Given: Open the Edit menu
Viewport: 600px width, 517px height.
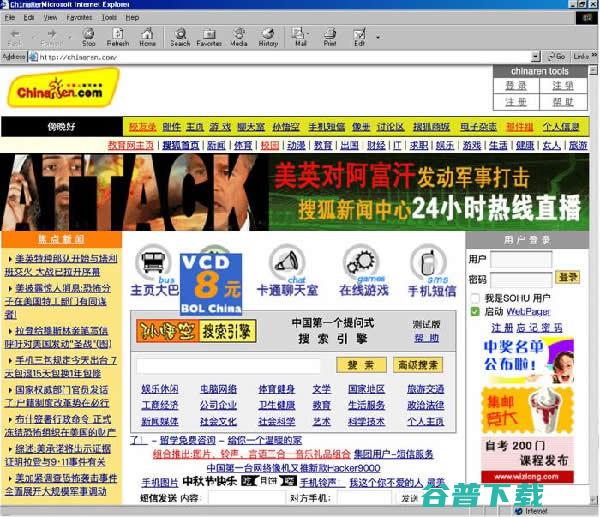Looking at the screenshot, I should 29,18.
